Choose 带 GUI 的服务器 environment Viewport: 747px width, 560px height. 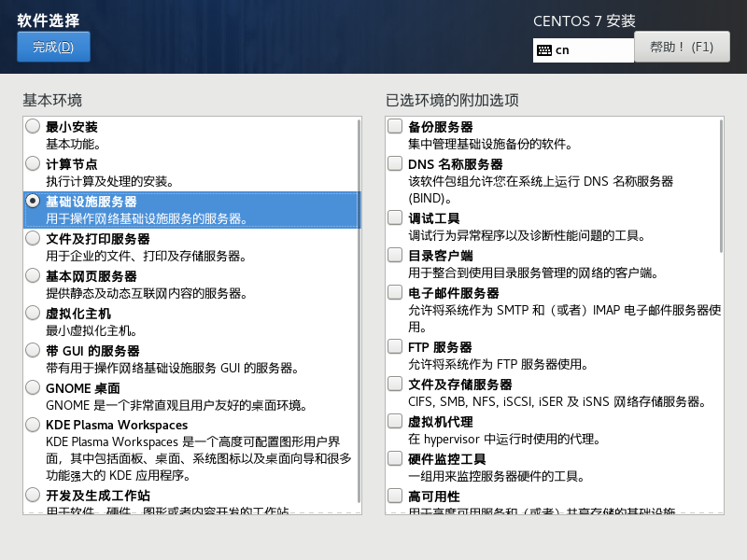click(34, 350)
